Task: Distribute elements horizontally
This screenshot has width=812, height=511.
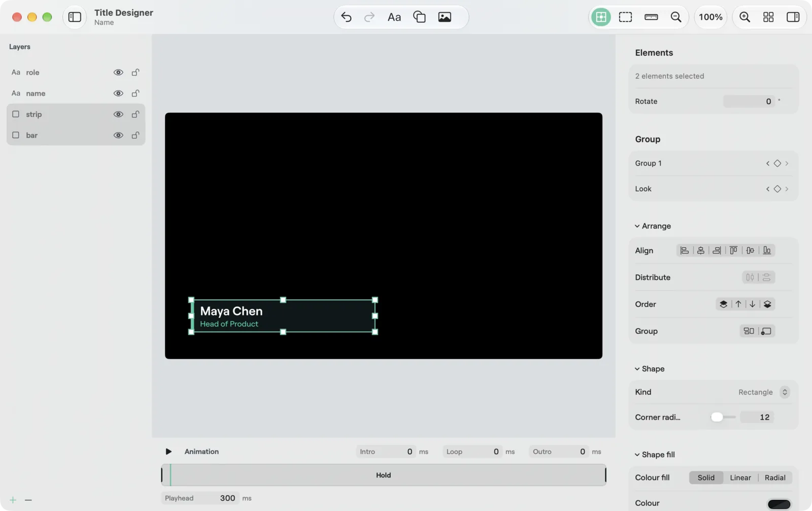Action: pyautogui.click(x=750, y=277)
